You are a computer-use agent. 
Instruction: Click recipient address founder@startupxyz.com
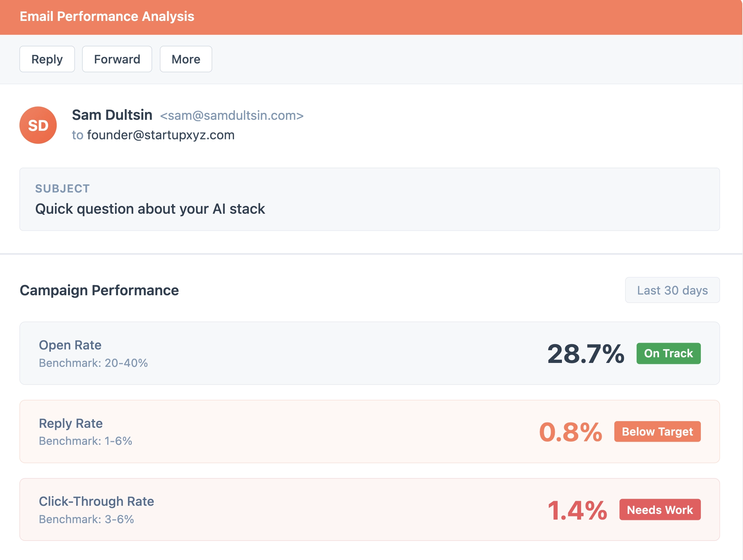click(161, 135)
